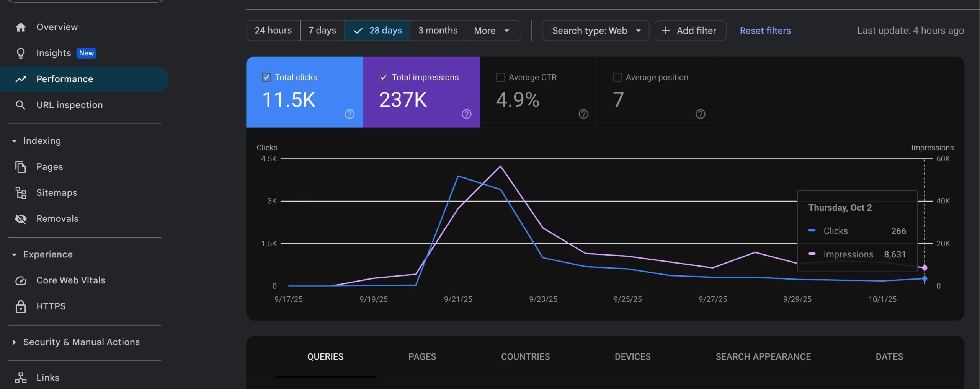Viewport: 980px width, 389px height.
Task: Expand Security & Manual Actions section
Action: [x=14, y=342]
